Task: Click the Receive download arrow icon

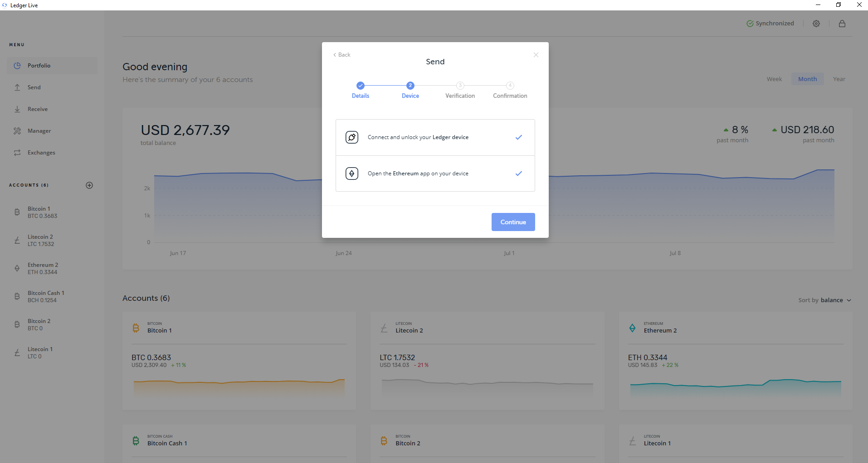Action: [x=17, y=109]
